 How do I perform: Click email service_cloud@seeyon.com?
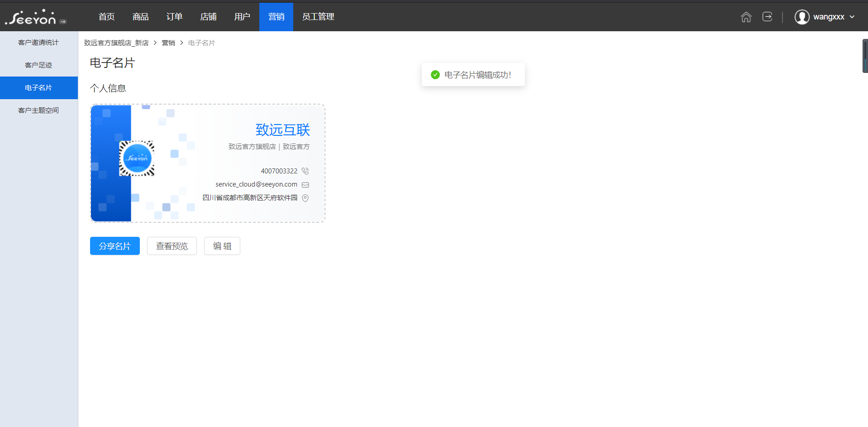257,184
